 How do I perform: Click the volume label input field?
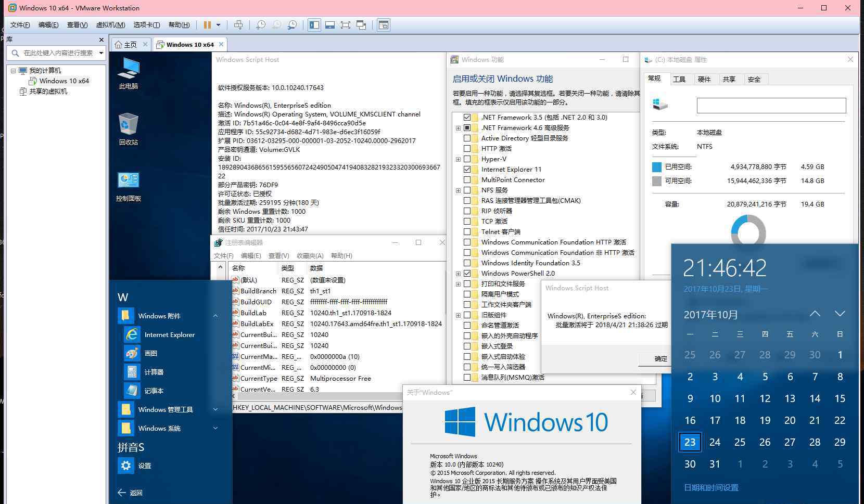tap(771, 106)
